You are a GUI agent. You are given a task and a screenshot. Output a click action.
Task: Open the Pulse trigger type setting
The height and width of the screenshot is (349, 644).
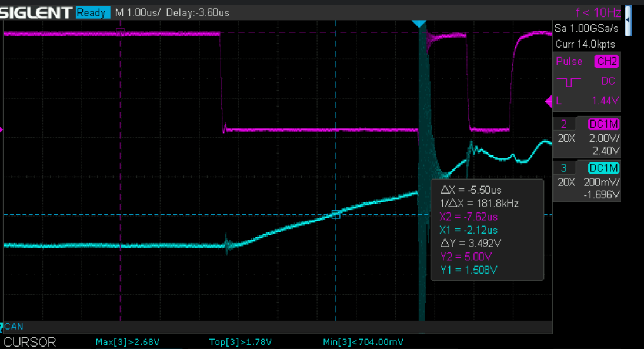pos(569,62)
